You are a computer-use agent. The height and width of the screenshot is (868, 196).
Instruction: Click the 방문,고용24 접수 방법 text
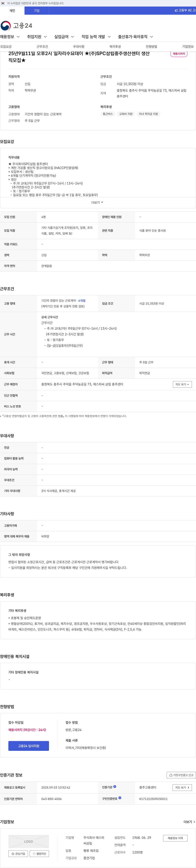tap(73, 730)
